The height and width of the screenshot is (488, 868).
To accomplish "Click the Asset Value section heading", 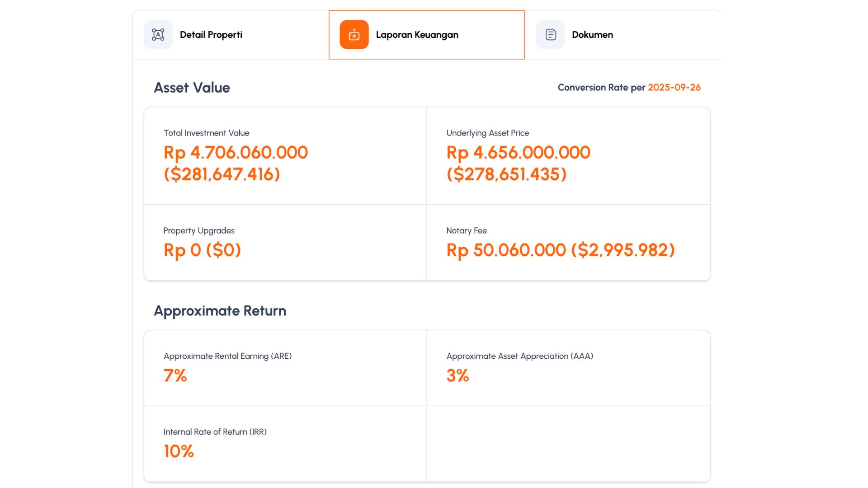I will tap(192, 88).
